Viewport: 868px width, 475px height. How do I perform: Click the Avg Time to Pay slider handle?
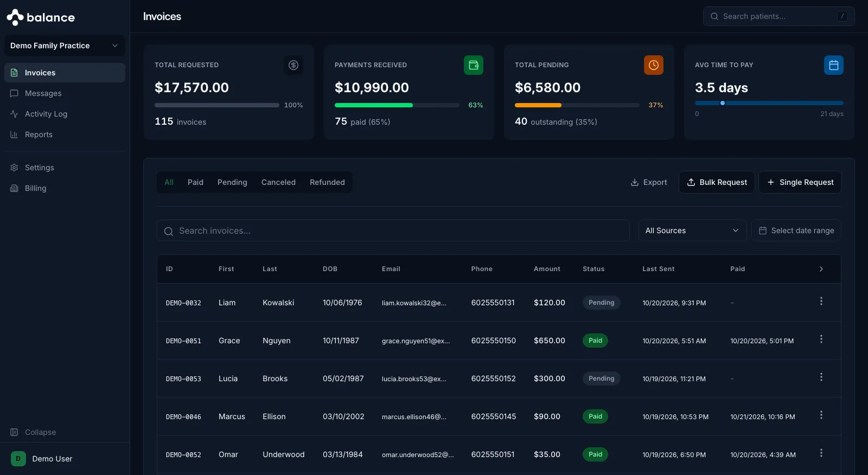[723, 103]
